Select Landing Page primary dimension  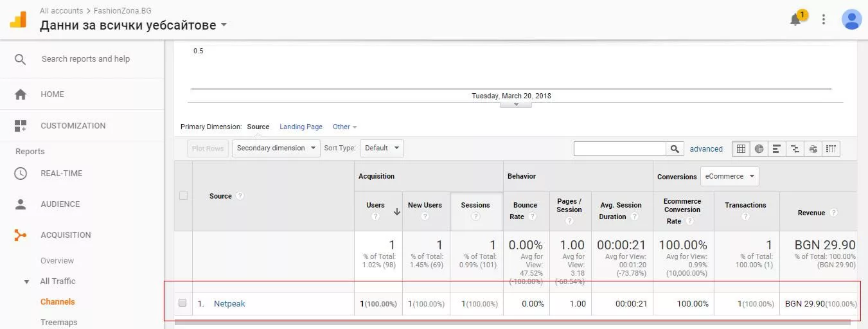301,127
